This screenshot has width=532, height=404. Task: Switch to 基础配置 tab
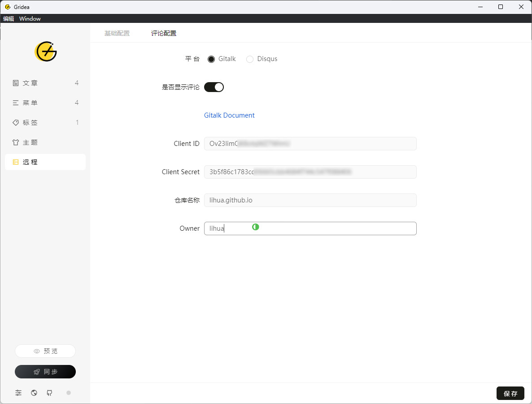117,33
